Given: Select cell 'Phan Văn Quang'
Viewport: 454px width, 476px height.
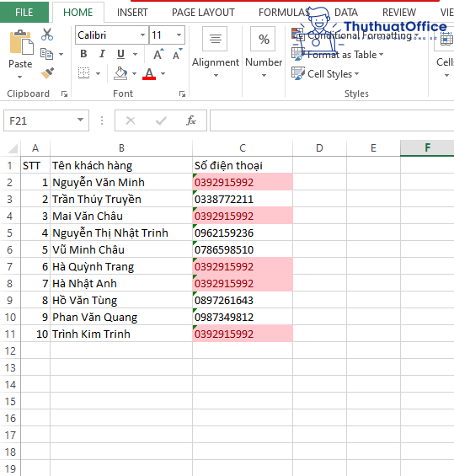Looking at the screenshot, I should [121, 318].
